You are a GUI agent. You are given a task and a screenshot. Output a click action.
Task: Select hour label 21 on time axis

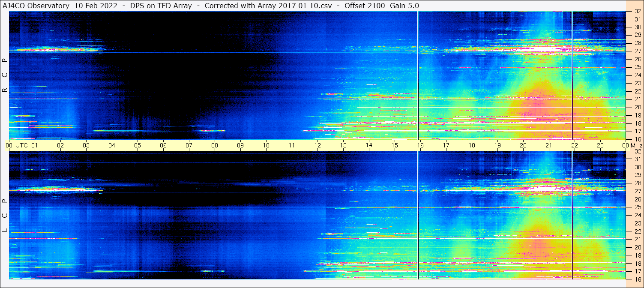(x=549, y=145)
